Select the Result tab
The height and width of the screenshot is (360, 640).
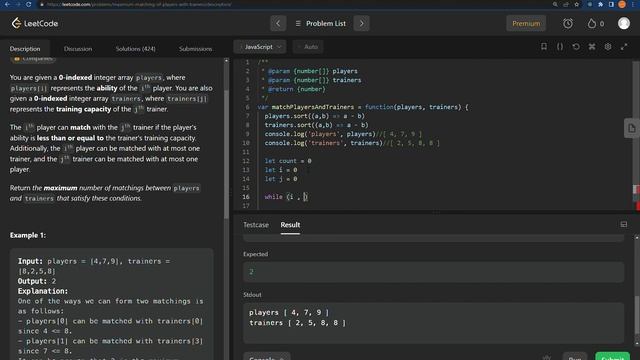coord(290,225)
